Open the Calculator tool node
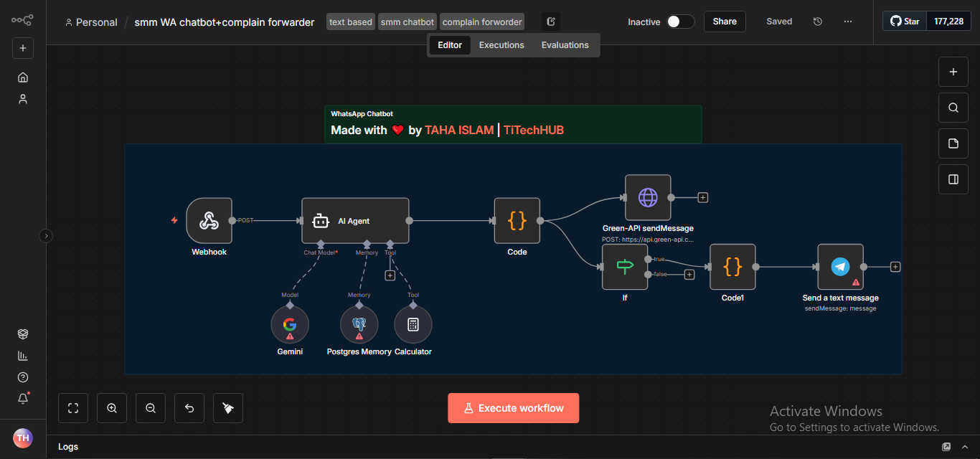Viewport: 980px width, 459px height. tap(413, 325)
